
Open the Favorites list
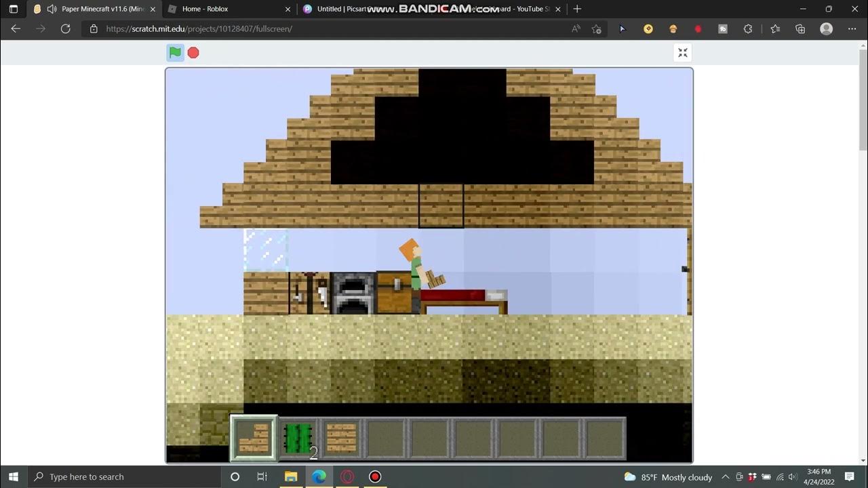[775, 29]
